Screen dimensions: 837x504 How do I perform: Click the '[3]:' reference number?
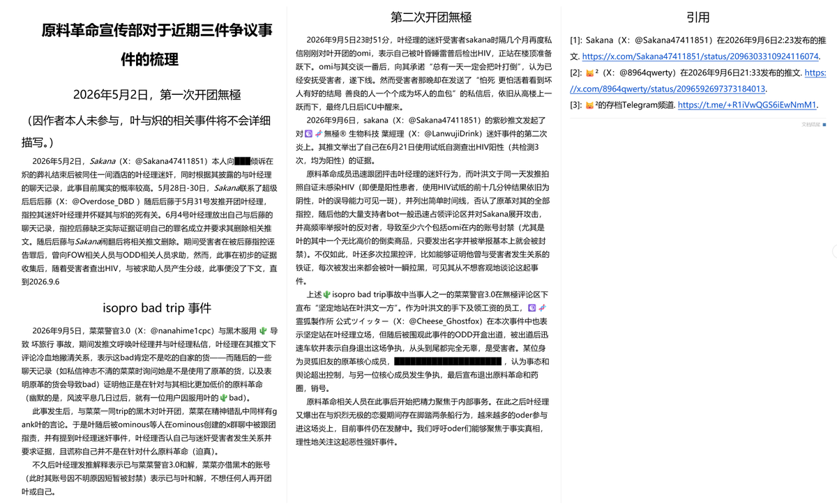click(576, 105)
